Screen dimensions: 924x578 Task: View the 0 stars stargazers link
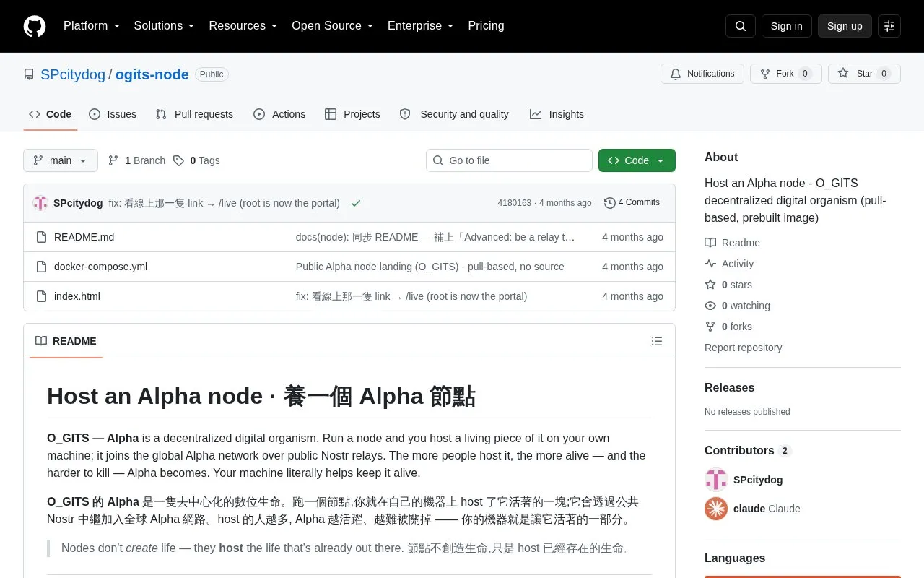[x=729, y=285]
